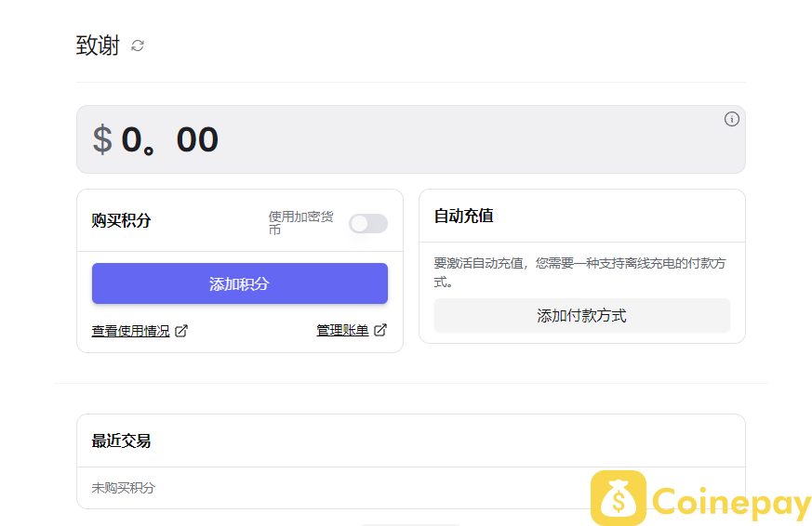812x526 pixels.
Task: Toggle the 使用加密货币 switch
Action: tap(368, 223)
